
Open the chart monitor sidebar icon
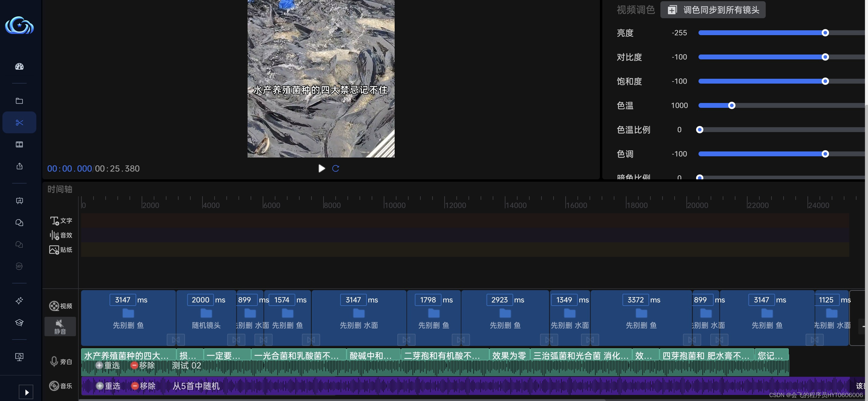(x=19, y=201)
